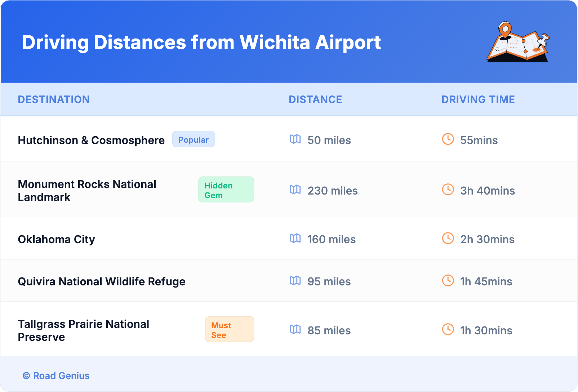Viewport: 578px width, 392px height.
Task: Open the Road Genius footer link
Action: click(61, 376)
